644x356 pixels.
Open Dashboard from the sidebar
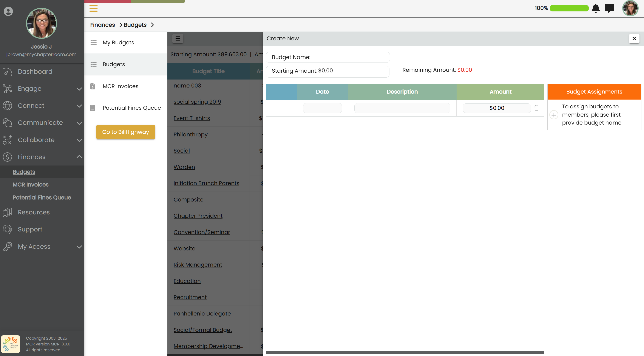(x=35, y=72)
